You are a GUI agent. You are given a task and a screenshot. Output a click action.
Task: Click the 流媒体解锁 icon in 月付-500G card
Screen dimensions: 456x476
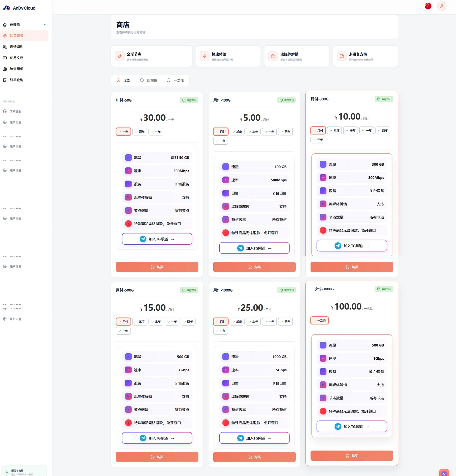128,396
